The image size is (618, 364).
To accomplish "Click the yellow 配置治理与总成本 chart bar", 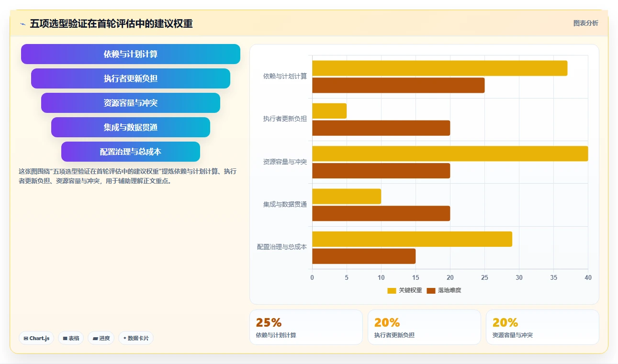I will click(x=412, y=239).
